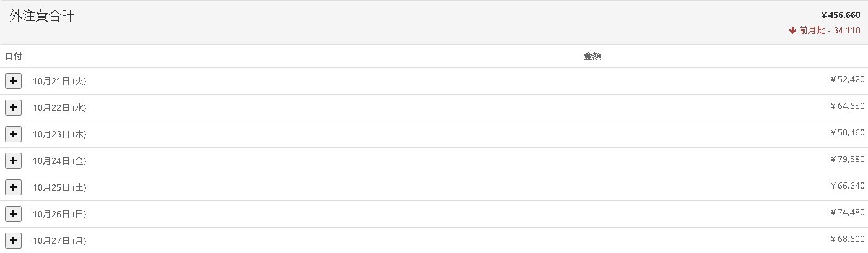Click the ¥79,380 amount
This screenshot has height=253, width=868.
click(x=847, y=160)
